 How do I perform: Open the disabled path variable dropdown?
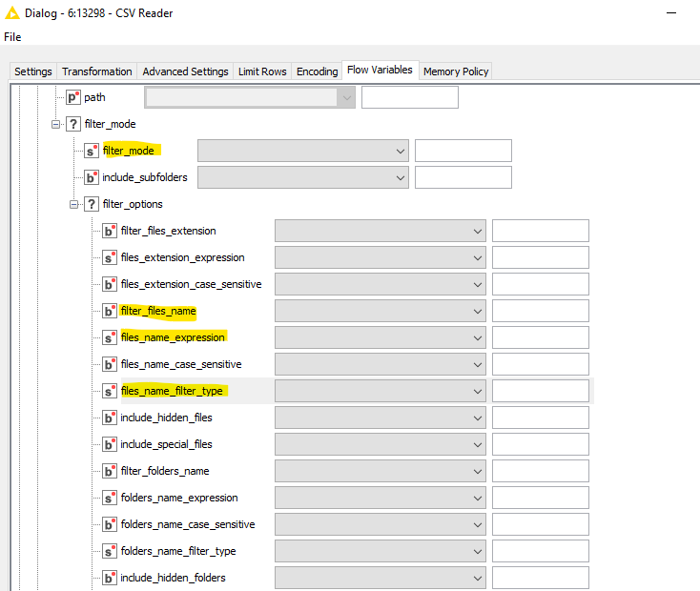(250, 97)
